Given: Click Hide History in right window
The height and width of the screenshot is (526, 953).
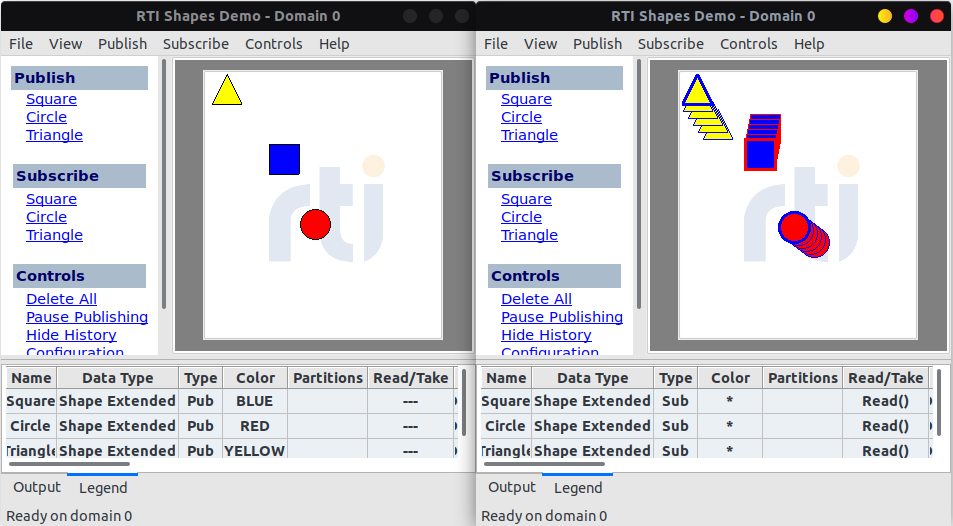Looking at the screenshot, I should click(546, 335).
